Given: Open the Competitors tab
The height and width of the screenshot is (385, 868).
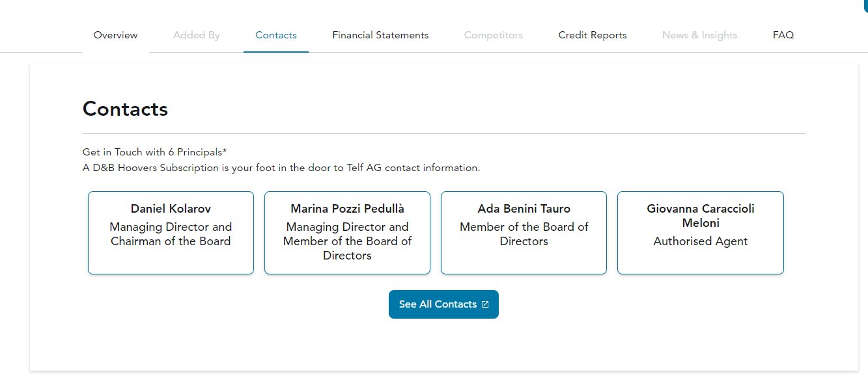Looking at the screenshot, I should coord(494,35).
